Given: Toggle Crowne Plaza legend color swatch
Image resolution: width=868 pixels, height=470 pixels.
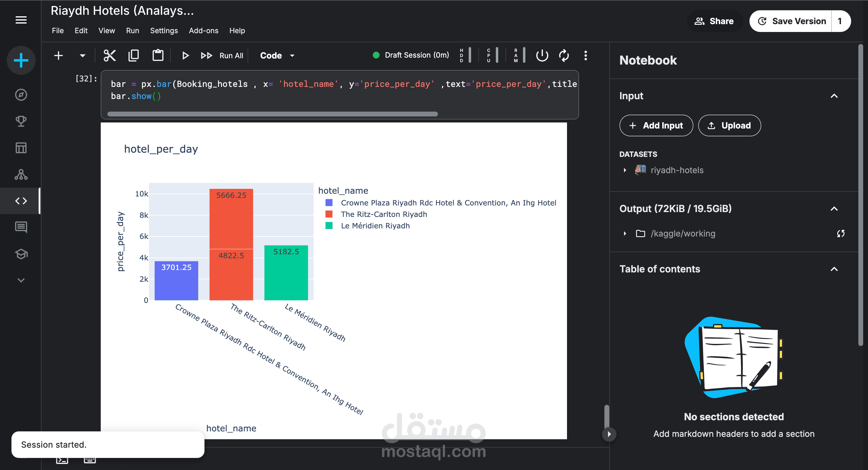Looking at the screenshot, I should point(329,203).
